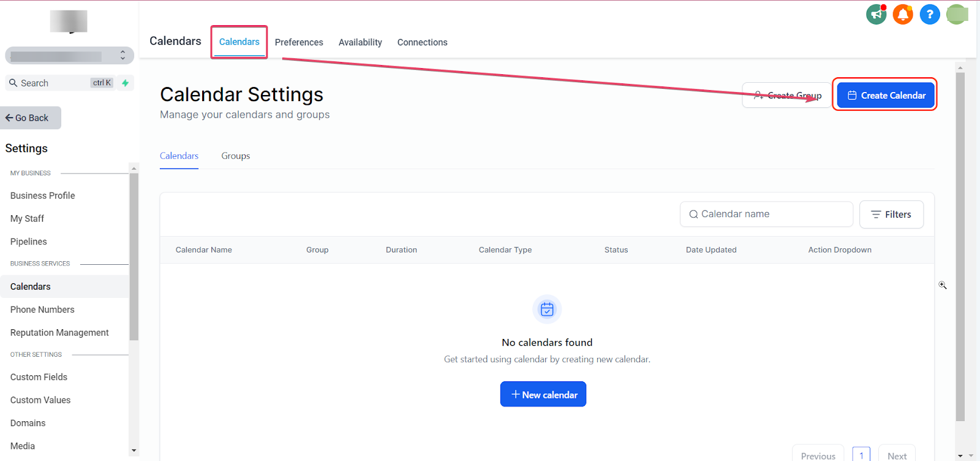Open the megaphone announcements icon
The height and width of the screenshot is (461, 980).
(x=876, y=14)
